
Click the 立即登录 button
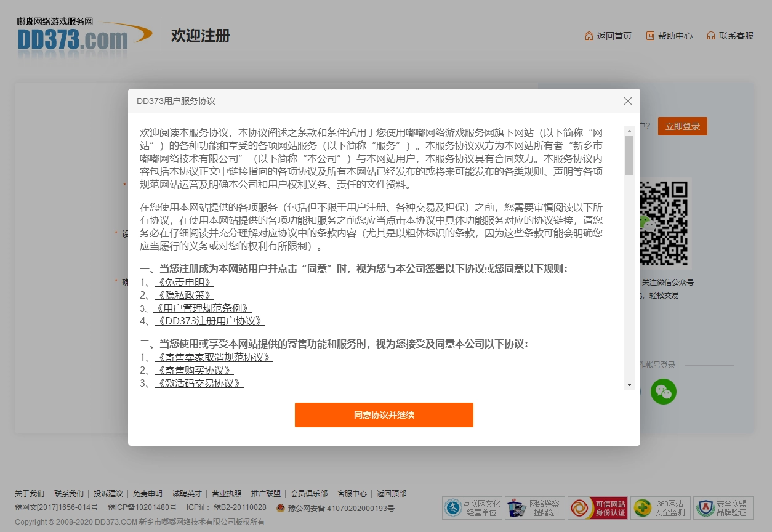pyautogui.click(x=682, y=126)
